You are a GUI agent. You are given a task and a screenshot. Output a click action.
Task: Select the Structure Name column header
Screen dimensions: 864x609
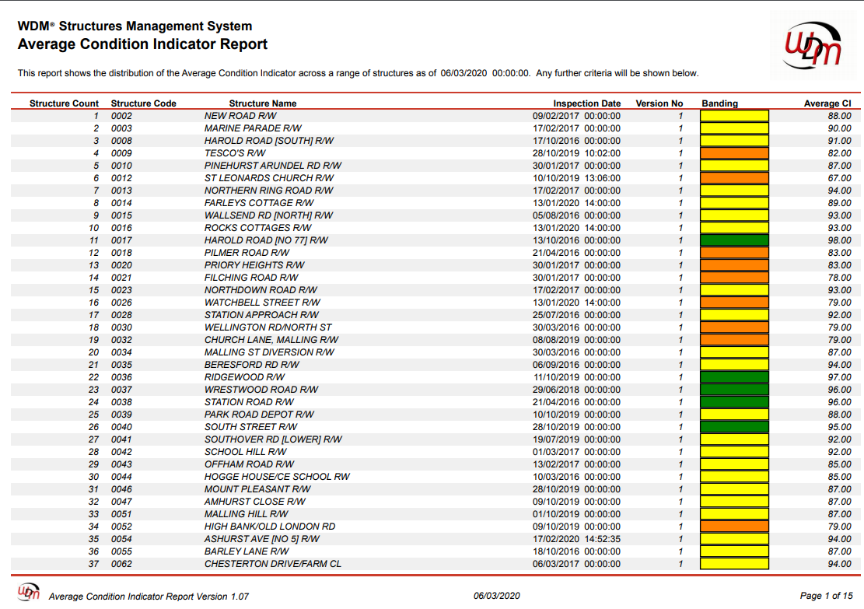(x=263, y=103)
